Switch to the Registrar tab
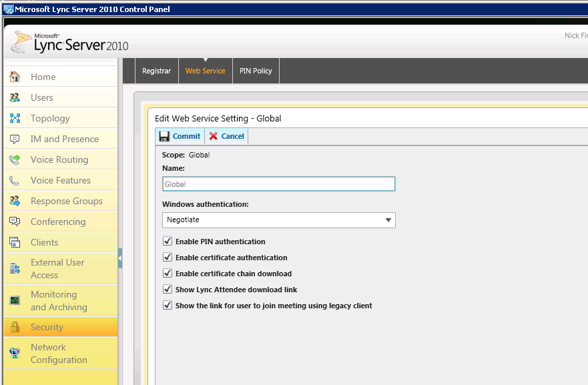Screen dimensions: 588x385 (157, 71)
